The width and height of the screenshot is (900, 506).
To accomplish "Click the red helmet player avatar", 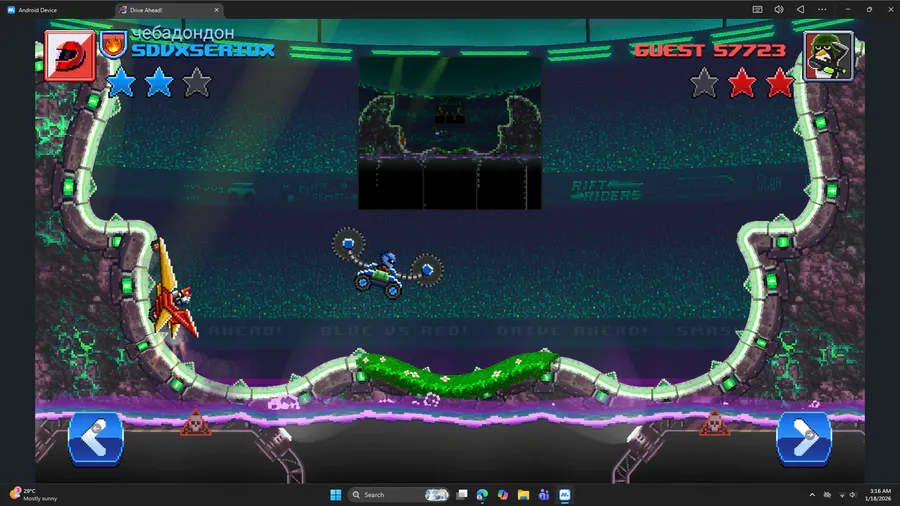I will pos(69,56).
